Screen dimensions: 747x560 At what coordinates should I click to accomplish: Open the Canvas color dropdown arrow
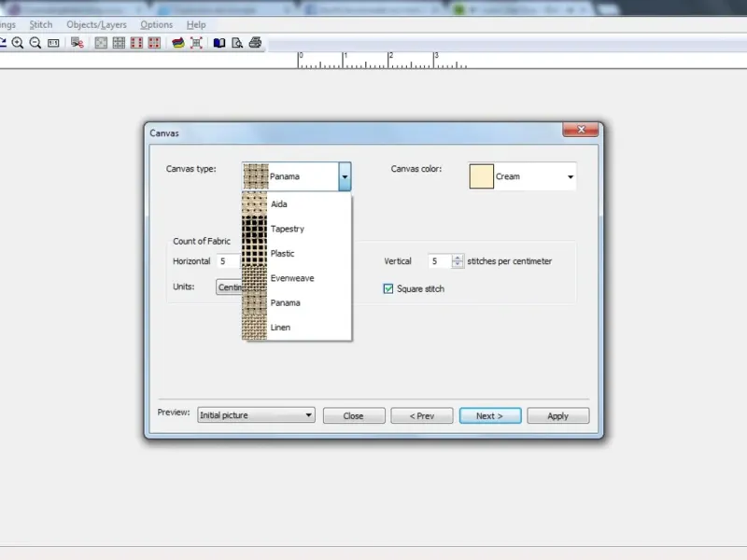click(x=571, y=176)
